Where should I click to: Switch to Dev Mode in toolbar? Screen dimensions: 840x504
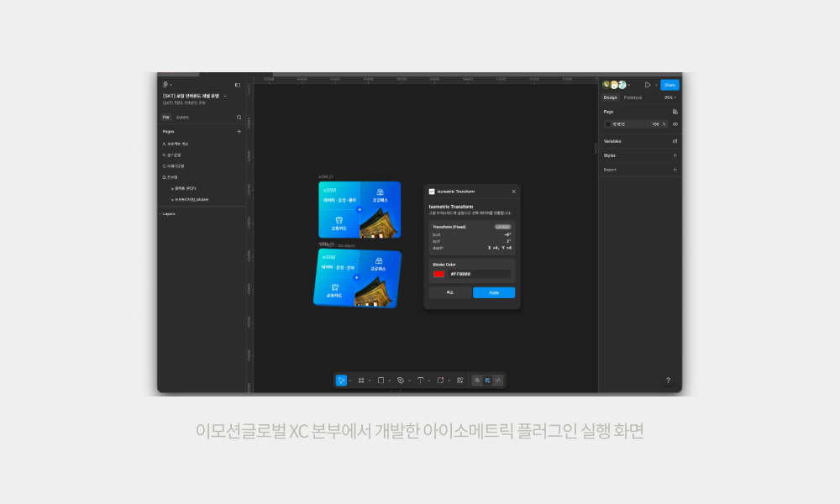(498, 381)
